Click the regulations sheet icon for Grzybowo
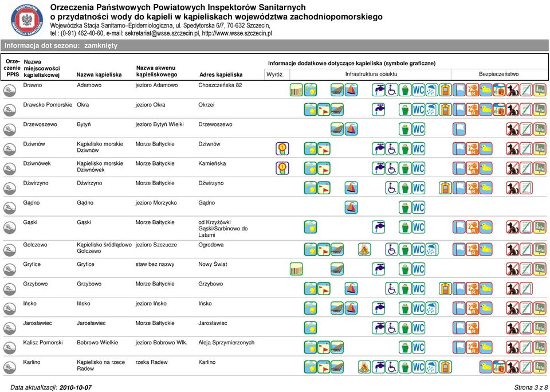The width and height of the screenshot is (550, 392). pos(526,288)
